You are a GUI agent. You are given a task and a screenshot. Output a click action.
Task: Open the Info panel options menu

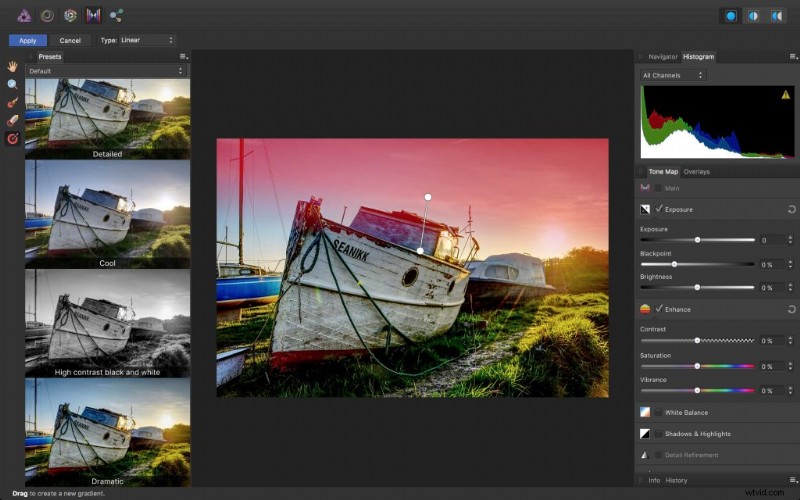click(793, 480)
